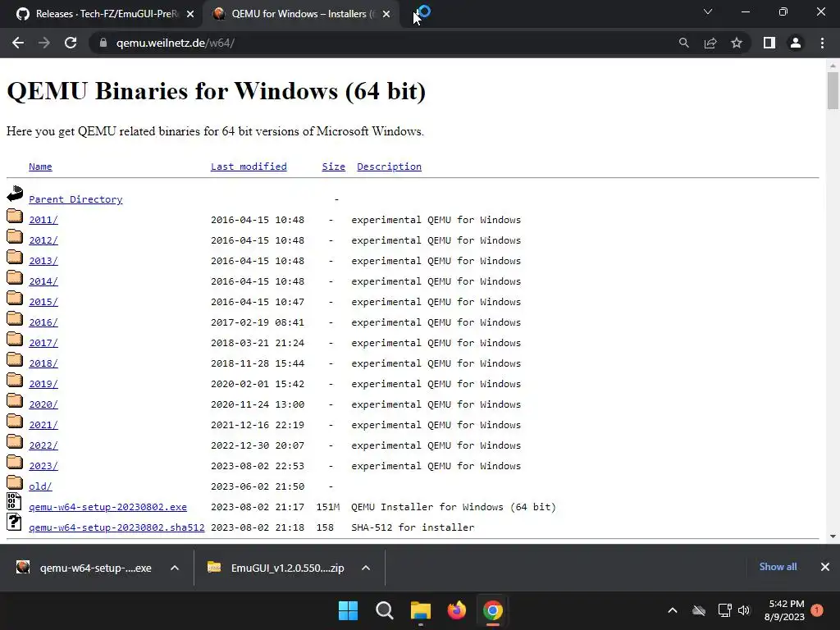The width and height of the screenshot is (840, 630).
Task: Open the clock and date in taskbar
Action: coord(785,610)
